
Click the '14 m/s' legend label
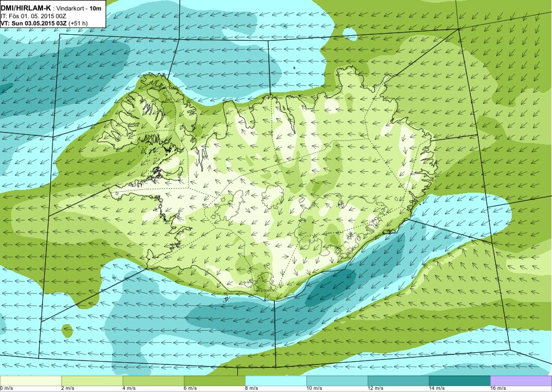pos(437,389)
